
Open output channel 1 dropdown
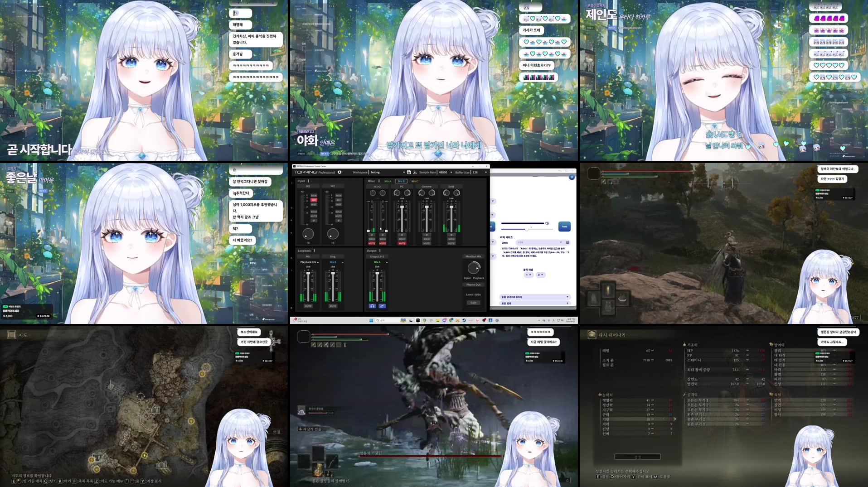[529, 275]
